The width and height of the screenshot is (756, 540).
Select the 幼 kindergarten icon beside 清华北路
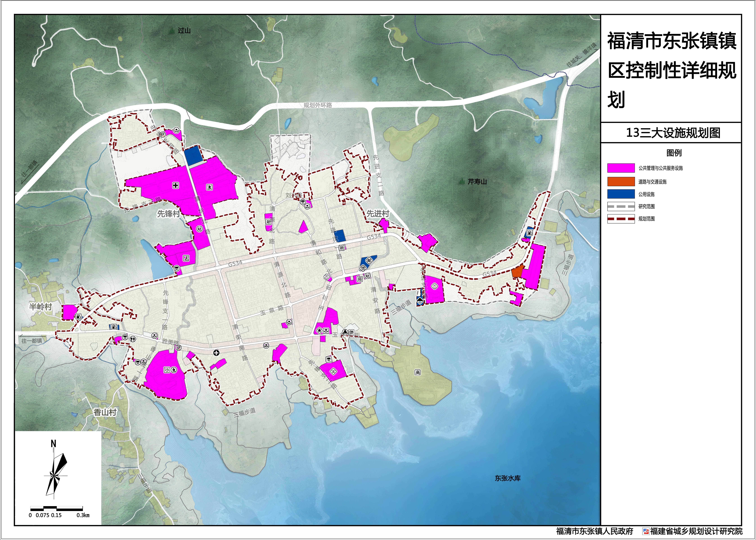pyautogui.click(x=199, y=229)
